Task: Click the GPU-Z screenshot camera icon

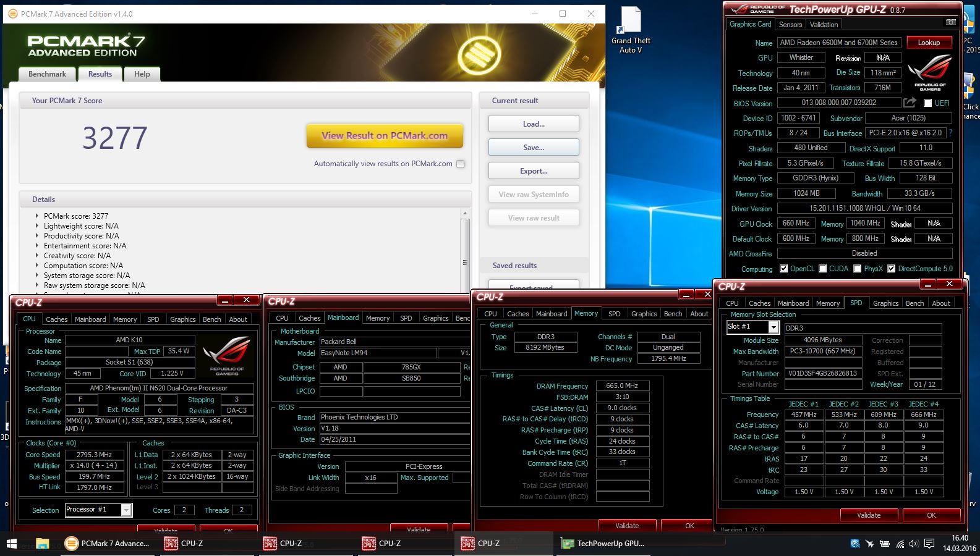Action: 950,23
